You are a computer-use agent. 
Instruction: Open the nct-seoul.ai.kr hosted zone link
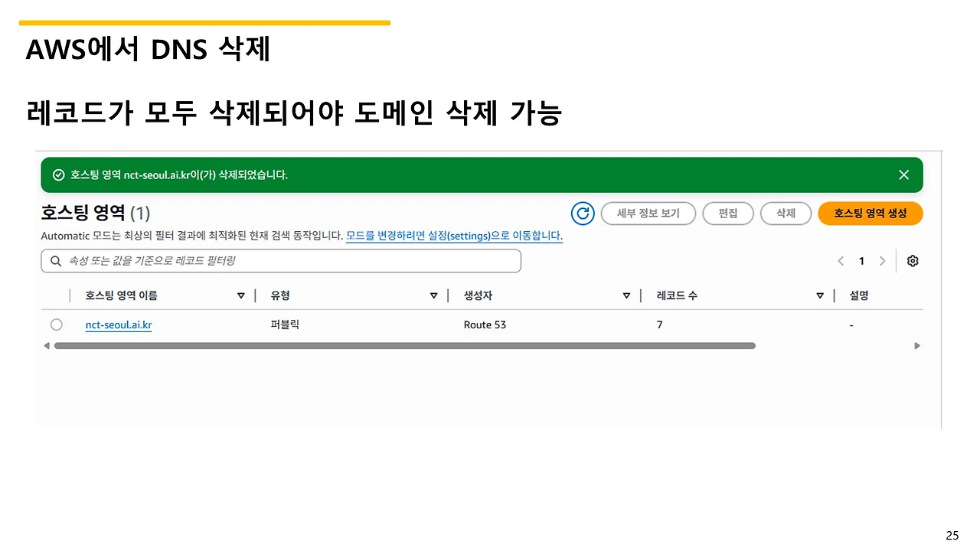click(118, 324)
